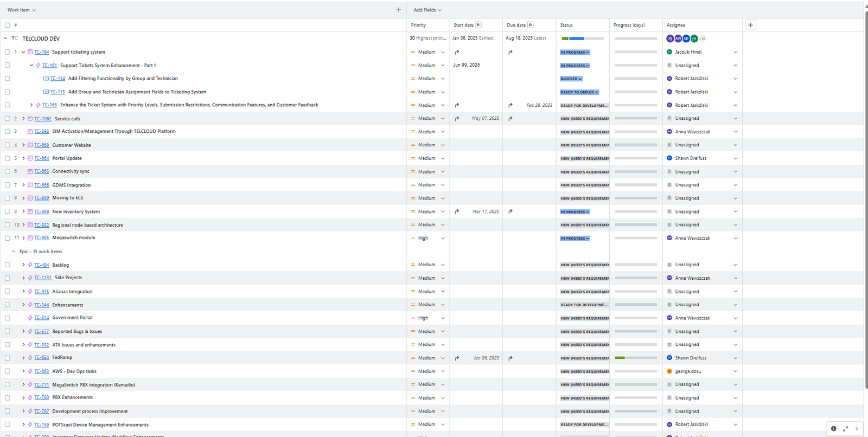Tick the checkbox for TC-164 Support ticketing system
This screenshot has width=868, height=437.
(x=8, y=52)
